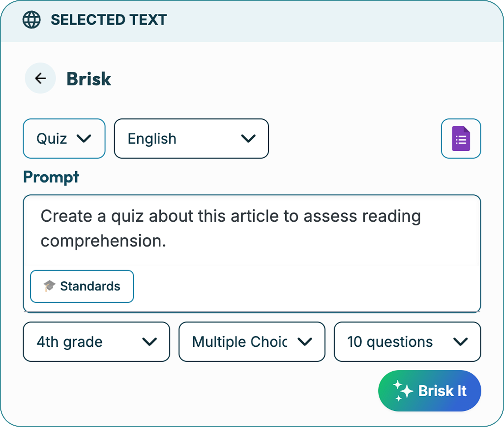
Task: Open the Multiple Choice dropdown
Action: [252, 342]
